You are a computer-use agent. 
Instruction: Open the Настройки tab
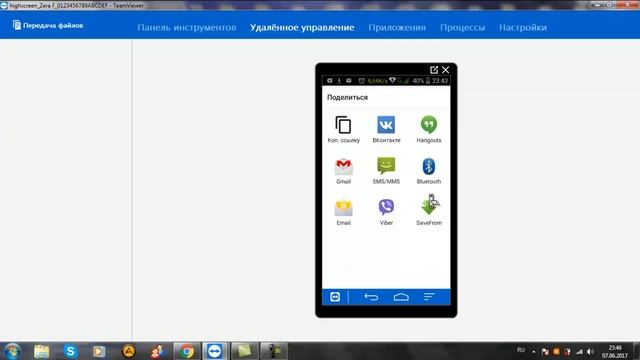coord(522,27)
